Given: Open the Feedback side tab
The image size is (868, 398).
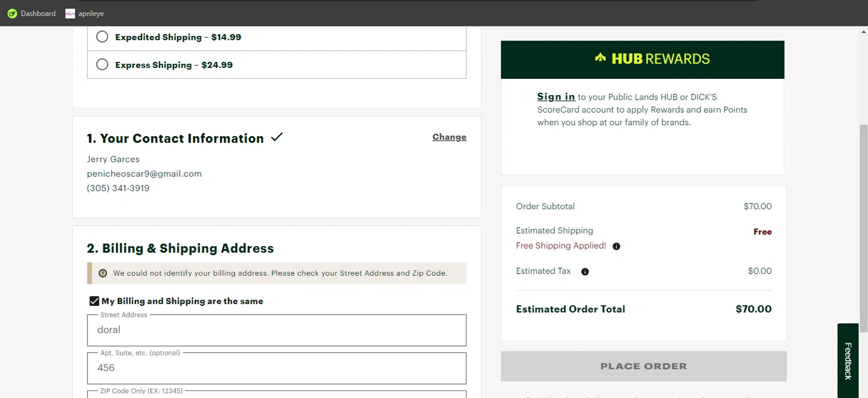Looking at the screenshot, I should point(848,360).
